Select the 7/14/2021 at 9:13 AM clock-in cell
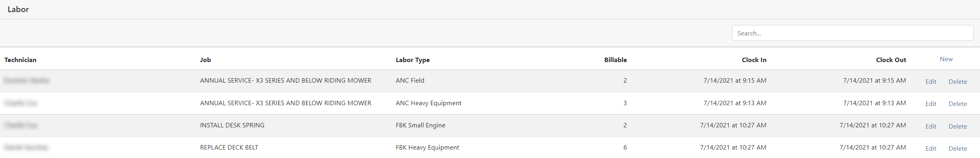The image size is (980, 158). (x=734, y=103)
